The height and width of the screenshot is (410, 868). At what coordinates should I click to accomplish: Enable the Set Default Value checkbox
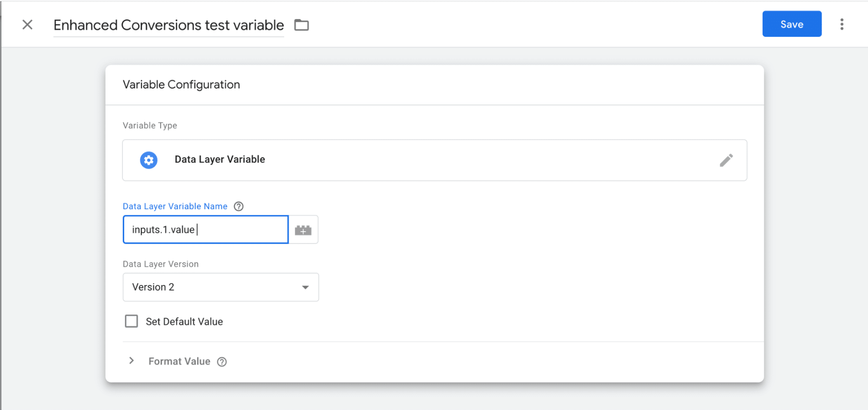tap(131, 321)
